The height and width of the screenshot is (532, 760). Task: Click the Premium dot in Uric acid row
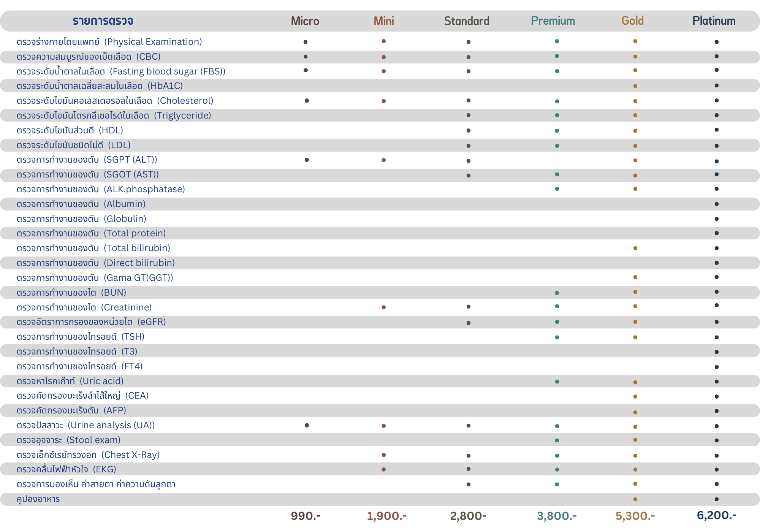point(557,382)
